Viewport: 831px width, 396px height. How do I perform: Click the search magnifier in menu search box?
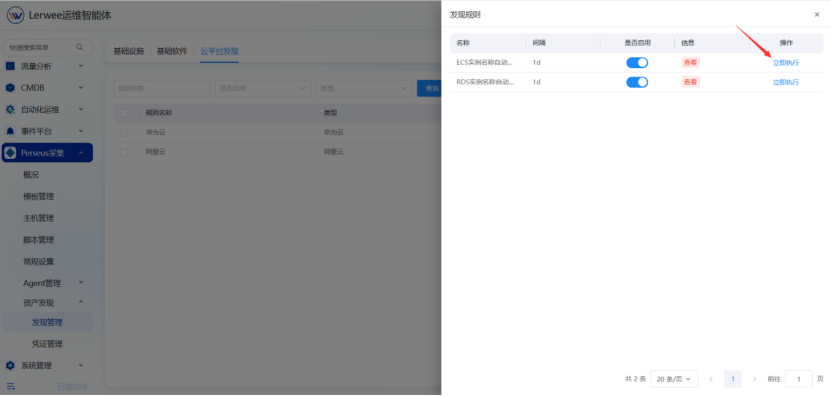79,47
